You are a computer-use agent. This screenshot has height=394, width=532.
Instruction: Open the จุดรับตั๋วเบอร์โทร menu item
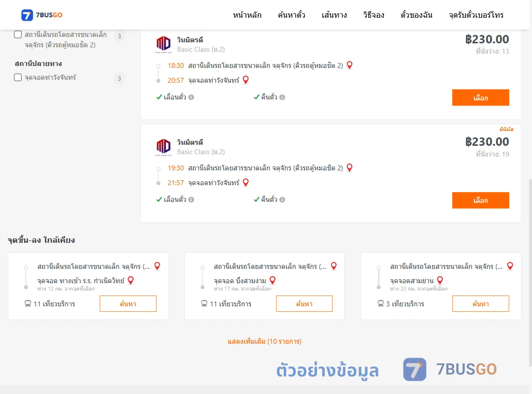476,15
